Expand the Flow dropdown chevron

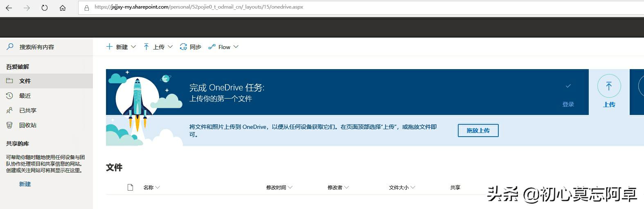tap(236, 47)
